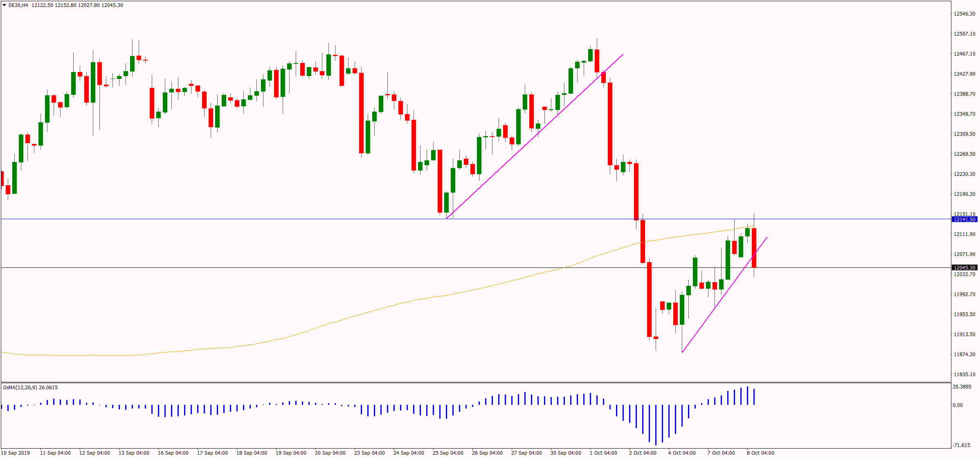
Task: Click the 25 Sep 04:00 time label
Action: (x=448, y=453)
